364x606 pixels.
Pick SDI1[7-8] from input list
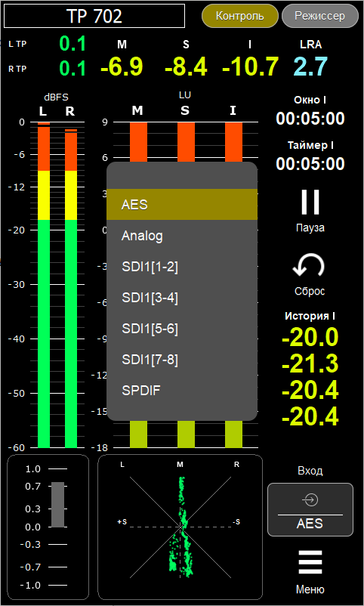click(x=182, y=360)
